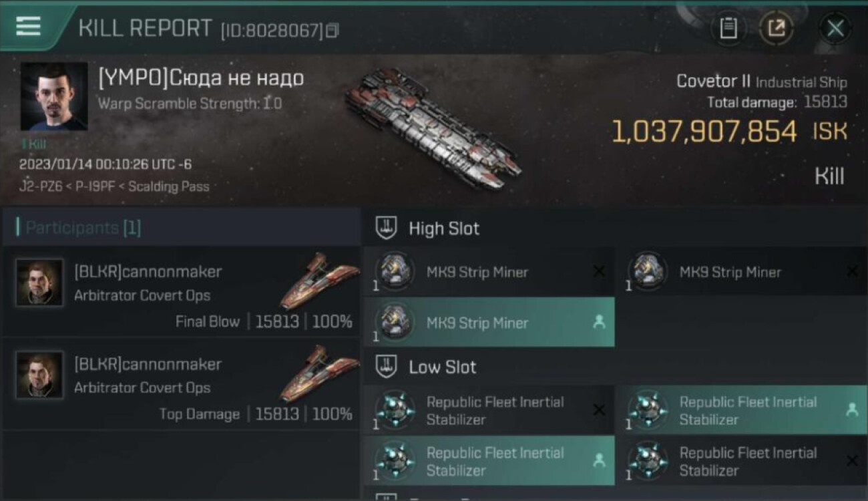This screenshot has height=501, width=868.
Task: Open the Participants tab
Action: (79, 228)
